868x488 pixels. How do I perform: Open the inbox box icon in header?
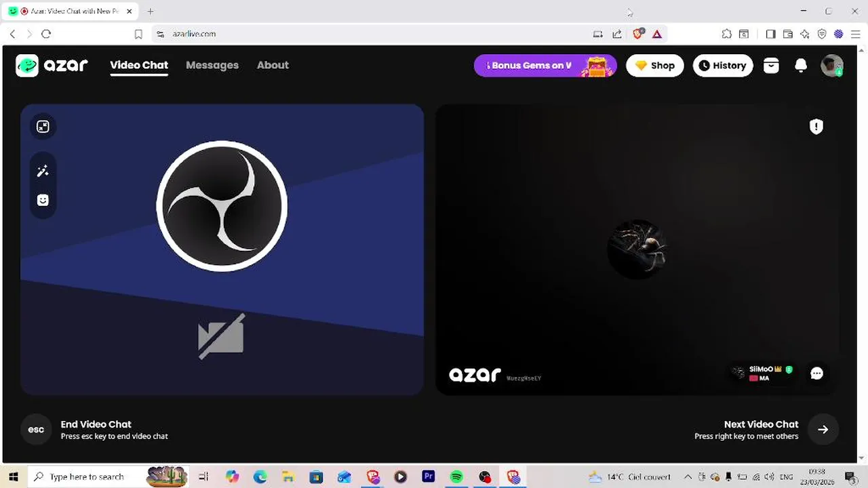tap(771, 65)
